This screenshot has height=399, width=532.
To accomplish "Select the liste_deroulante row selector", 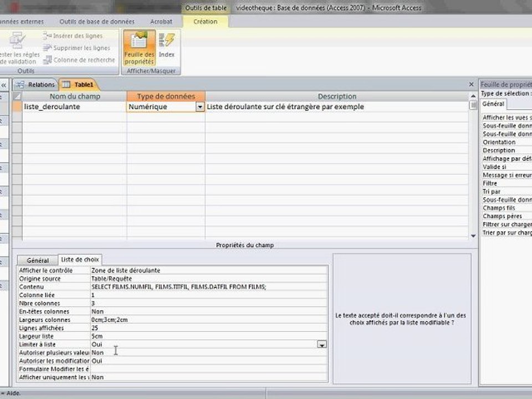I will tap(17, 106).
